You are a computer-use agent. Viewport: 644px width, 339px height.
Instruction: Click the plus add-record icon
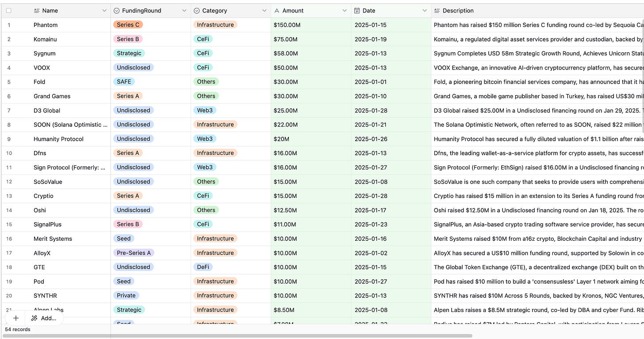pyautogui.click(x=16, y=318)
